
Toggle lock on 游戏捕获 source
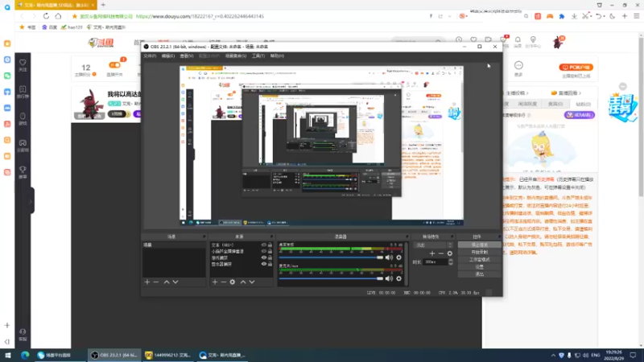tap(270, 257)
